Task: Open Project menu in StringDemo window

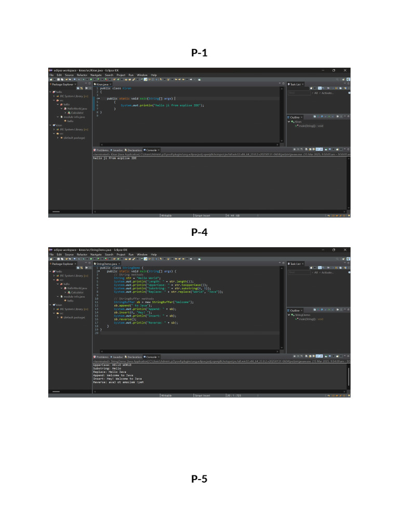Action: tap(121, 255)
